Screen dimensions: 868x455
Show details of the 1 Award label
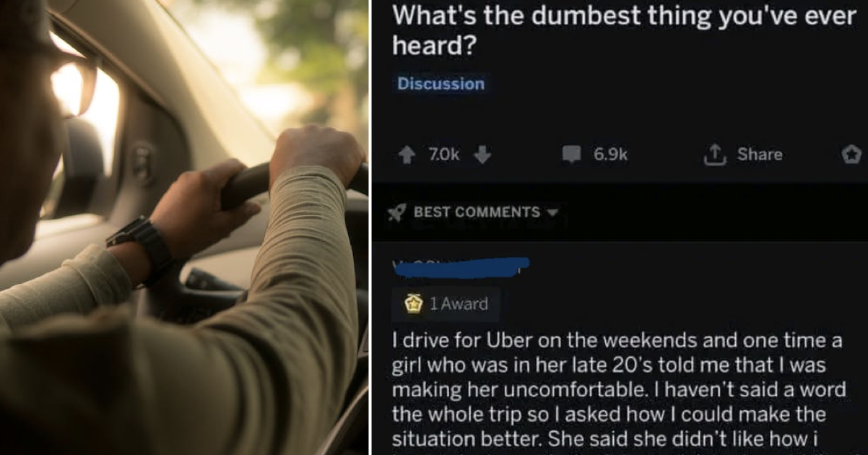459,304
